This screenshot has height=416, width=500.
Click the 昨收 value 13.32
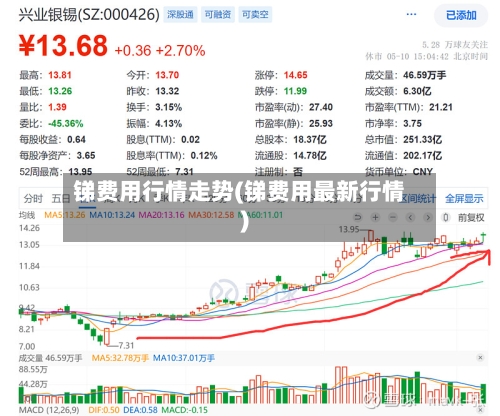tap(167, 91)
